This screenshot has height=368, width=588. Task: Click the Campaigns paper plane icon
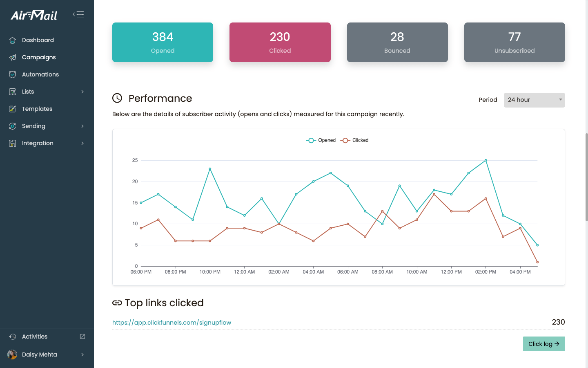[13, 57]
